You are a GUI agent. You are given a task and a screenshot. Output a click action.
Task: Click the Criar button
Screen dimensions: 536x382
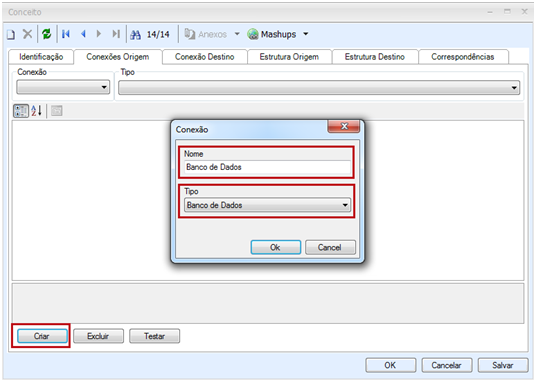coord(42,336)
